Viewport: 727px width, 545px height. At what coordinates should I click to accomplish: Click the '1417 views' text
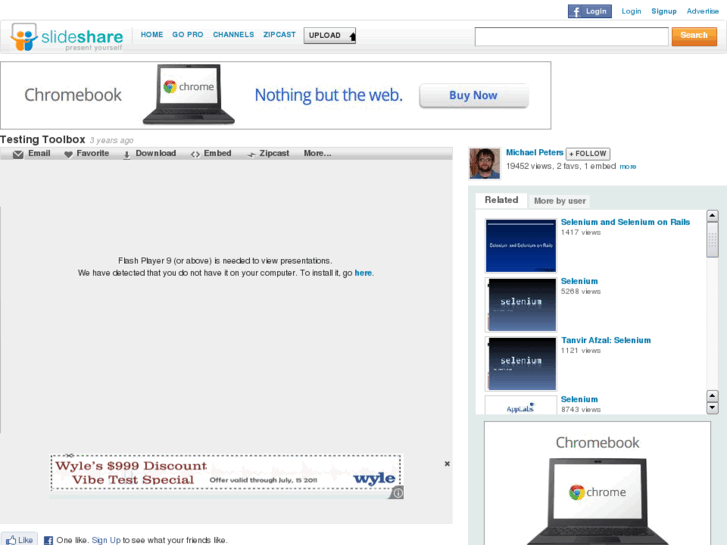[580, 232]
